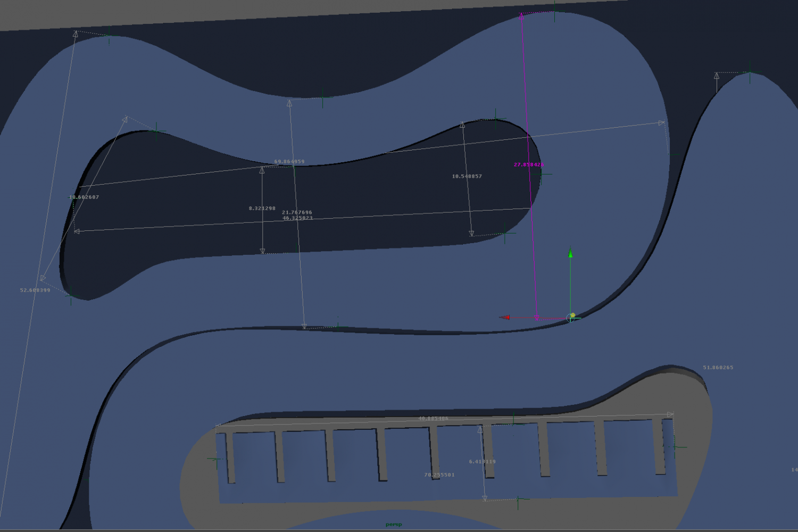Click the 52.608399 distance label
Viewport: 798px width, 532px height.
(35, 290)
